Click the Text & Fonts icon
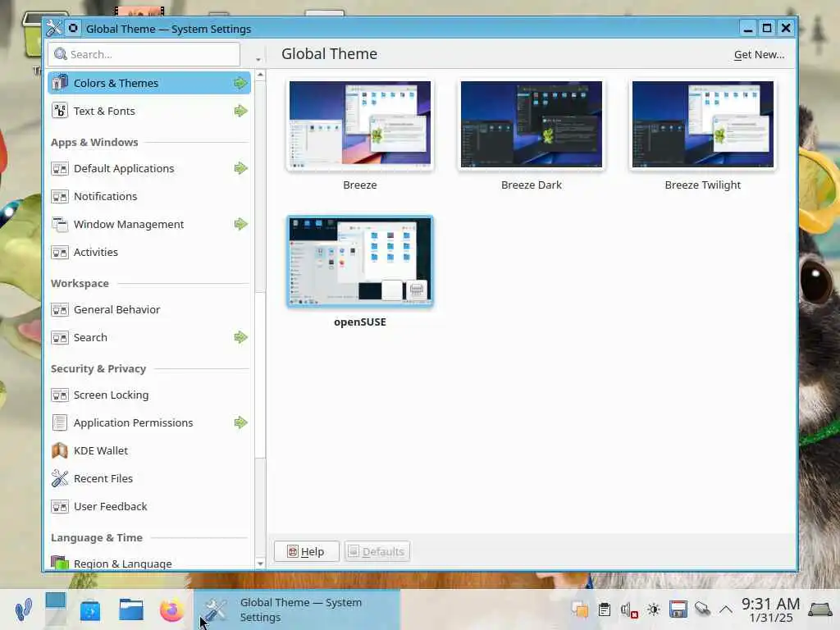Screen dimensions: 840x630 coord(59,111)
